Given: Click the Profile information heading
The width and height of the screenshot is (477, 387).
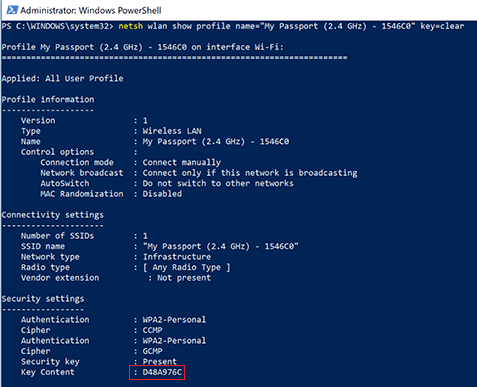Looking at the screenshot, I should [48, 99].
